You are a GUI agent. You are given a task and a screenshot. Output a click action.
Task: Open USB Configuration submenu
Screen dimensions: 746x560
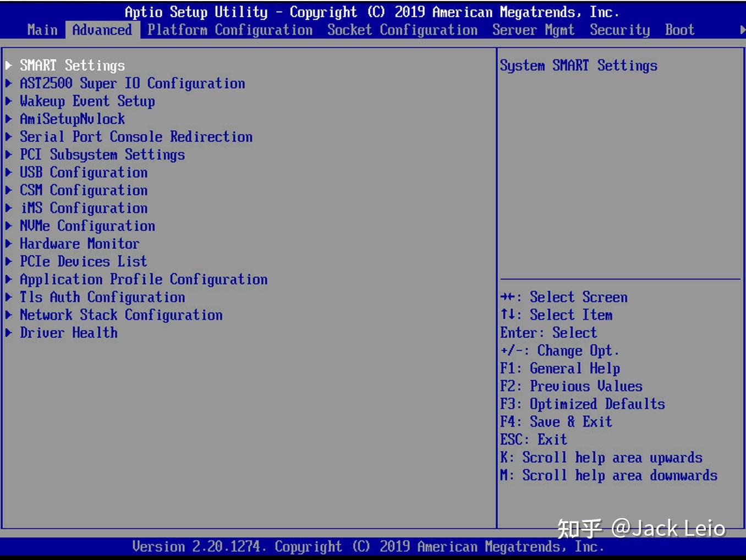tap(84, 172)
